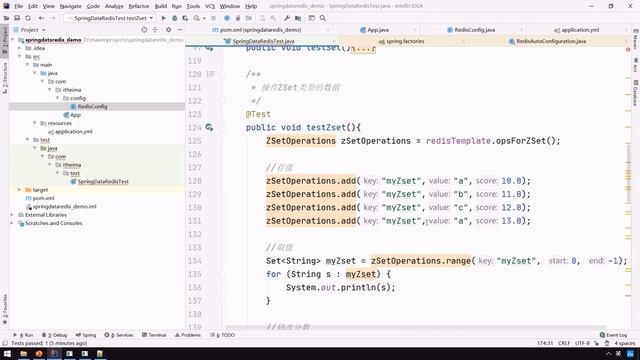
Task: Collapse the src folder
Action: pyautogui.click(x=20, y=56)
